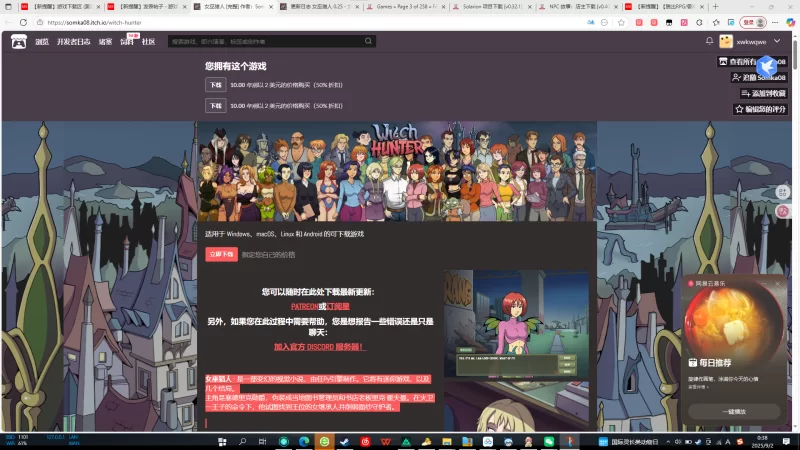Click the itch.io logo icon
The width and height of the screenshot is (800, 450).
19,41
